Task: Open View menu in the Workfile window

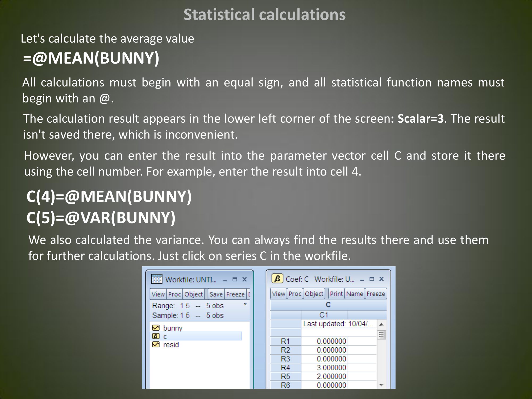Action: (x=158, y=294)
